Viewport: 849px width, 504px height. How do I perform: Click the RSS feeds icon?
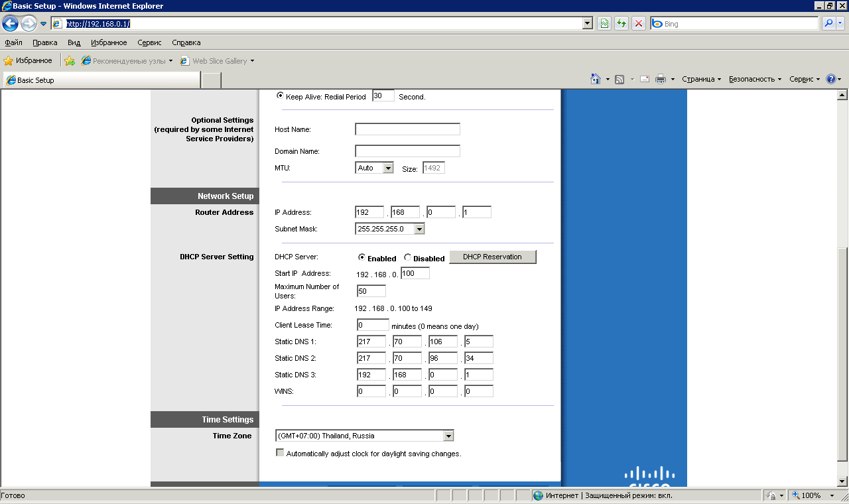point(620,79)
